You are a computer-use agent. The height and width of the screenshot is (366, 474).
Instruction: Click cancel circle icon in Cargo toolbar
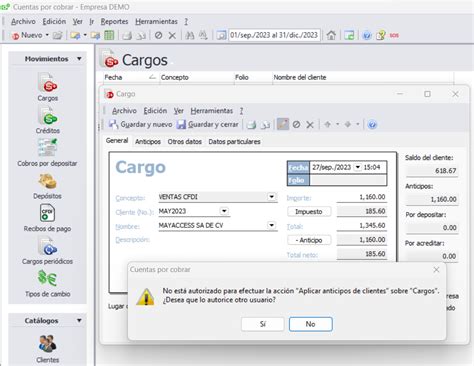coord(296,125)
